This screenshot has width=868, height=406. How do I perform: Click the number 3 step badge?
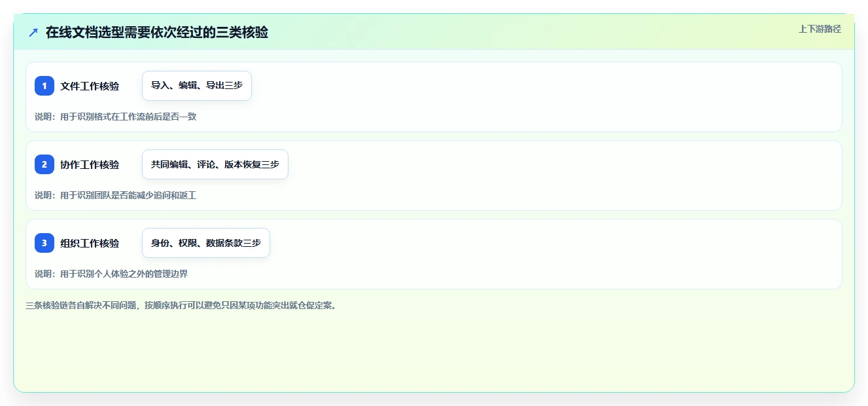tap(44, 243)
